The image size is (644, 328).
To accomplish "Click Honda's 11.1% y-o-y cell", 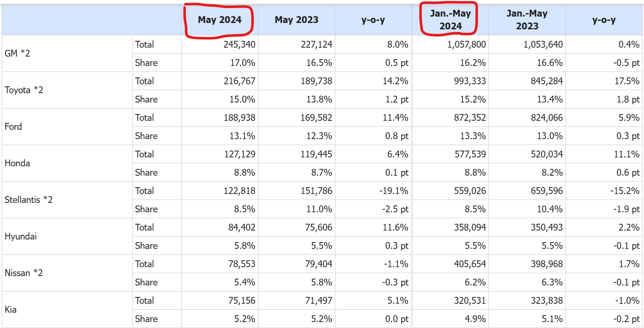I will 627,154.
